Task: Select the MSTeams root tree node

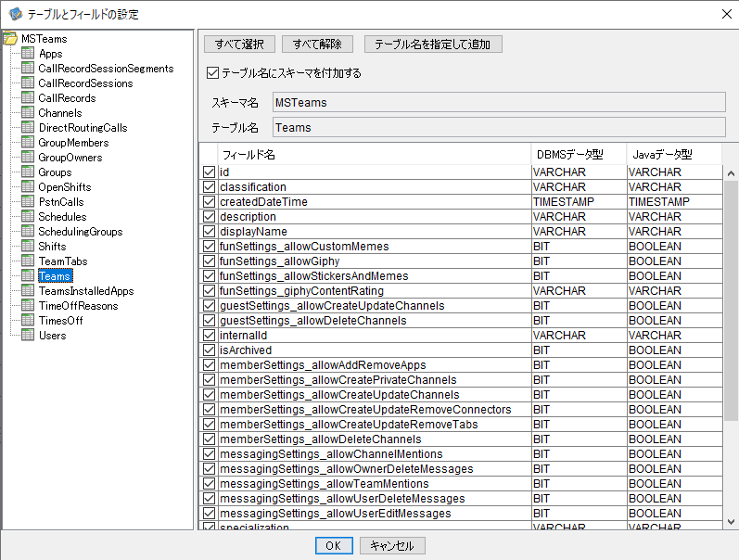Action: tap(45, 39)
